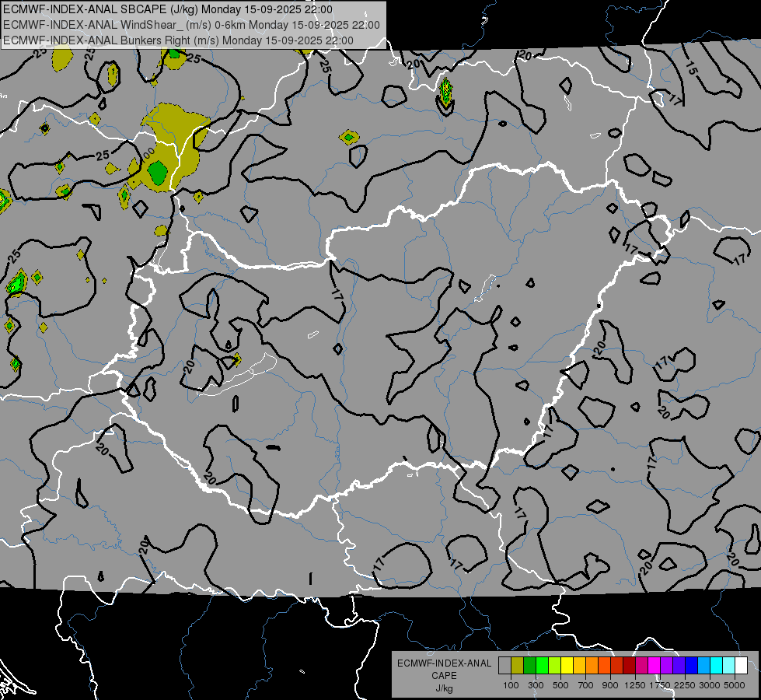Click the 900 legend tick value
Screen dimensions: 761x700
coord(610,685)
